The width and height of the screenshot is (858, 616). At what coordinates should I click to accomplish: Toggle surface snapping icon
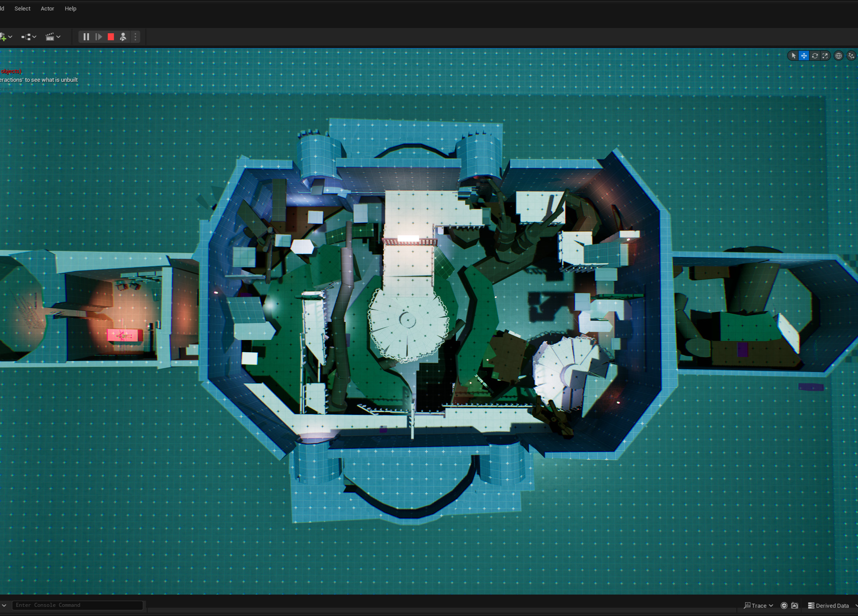coord(851,56)
